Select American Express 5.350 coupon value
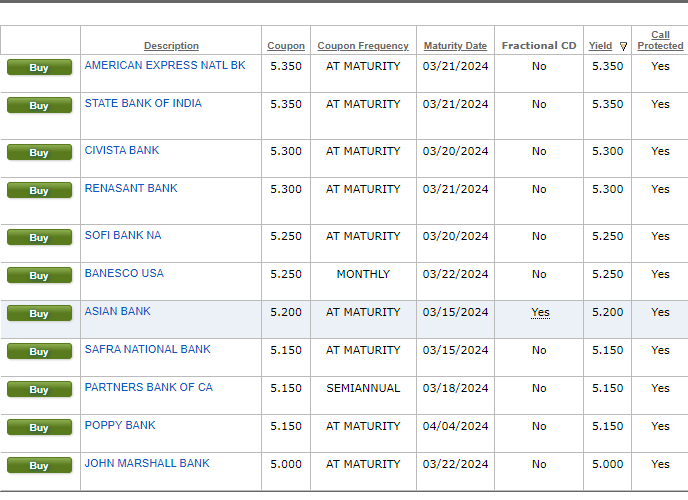Viewport: 688px width, 500px height. (286, 66)
